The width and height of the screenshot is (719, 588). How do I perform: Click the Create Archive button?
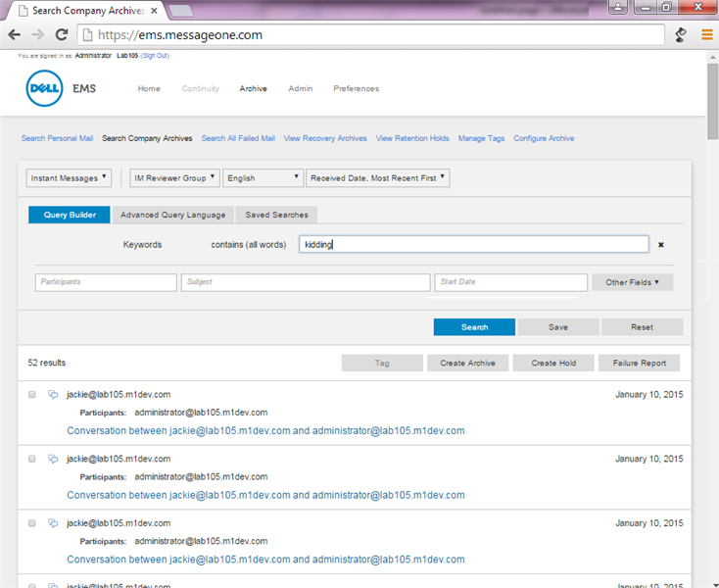pos(467,363)
